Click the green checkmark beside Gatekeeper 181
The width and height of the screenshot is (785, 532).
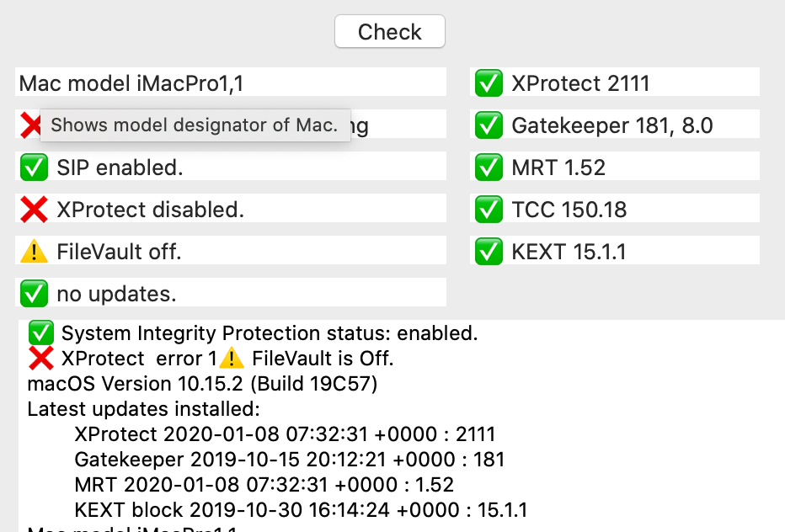[x=488, y=125]
